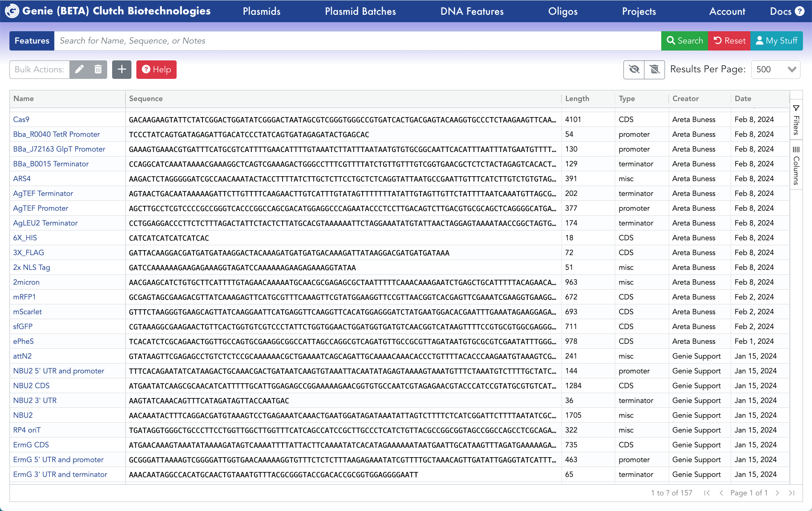The image size is (812, 511).
Task: Open the Columns side panel
Action: click(796, 165)
